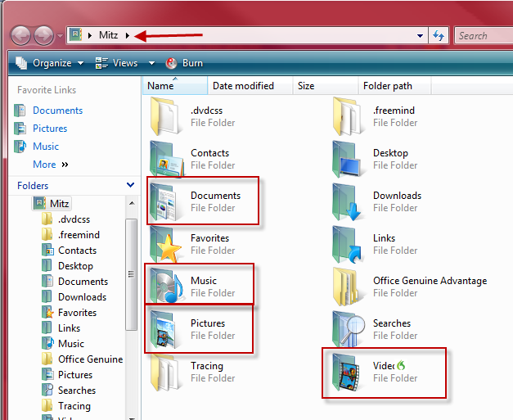Click the folder tree scrollbar thumb
Viewport: 513px width, 420px height.
click(132, 274)
